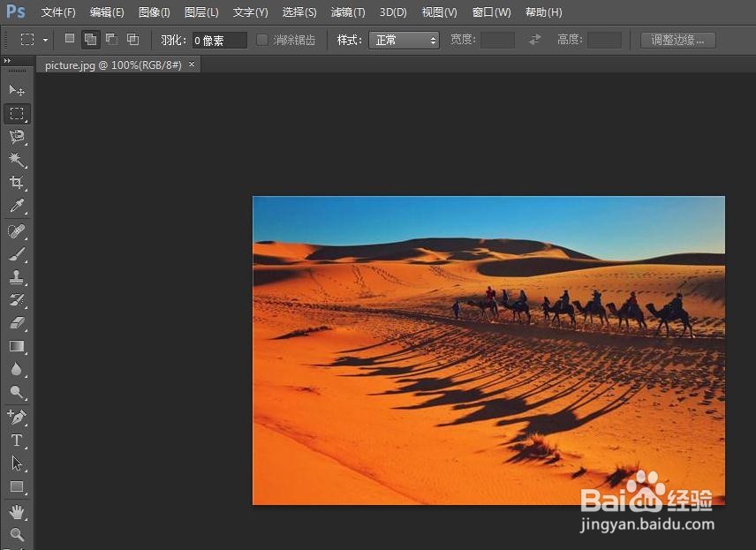
Task: Select the Zoom tool
Action: tap(16, 533)
